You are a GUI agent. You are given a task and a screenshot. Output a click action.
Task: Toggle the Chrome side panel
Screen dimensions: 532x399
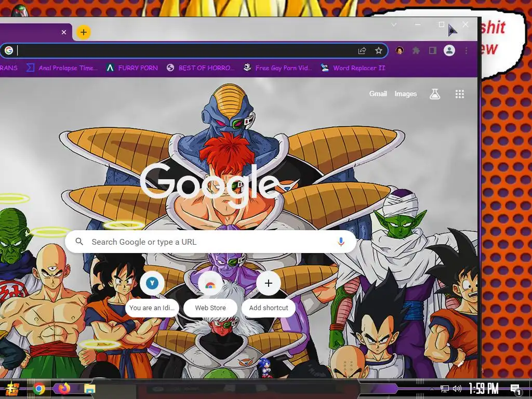(433, 50)
